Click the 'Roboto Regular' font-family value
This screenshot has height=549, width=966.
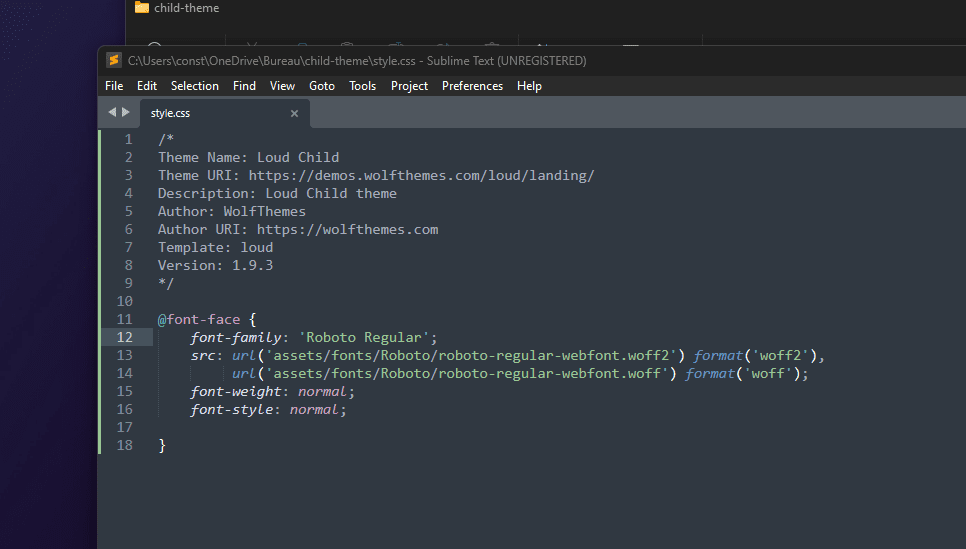point(364,337)
